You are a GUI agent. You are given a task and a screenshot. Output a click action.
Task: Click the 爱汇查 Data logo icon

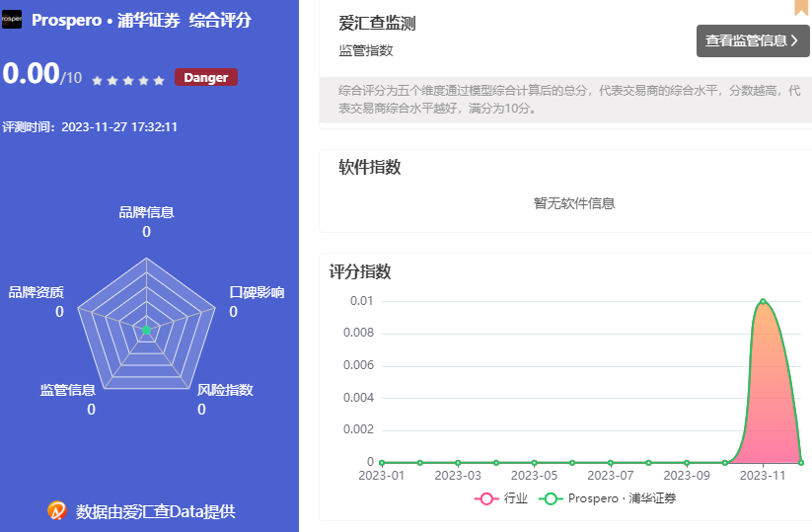57,510
